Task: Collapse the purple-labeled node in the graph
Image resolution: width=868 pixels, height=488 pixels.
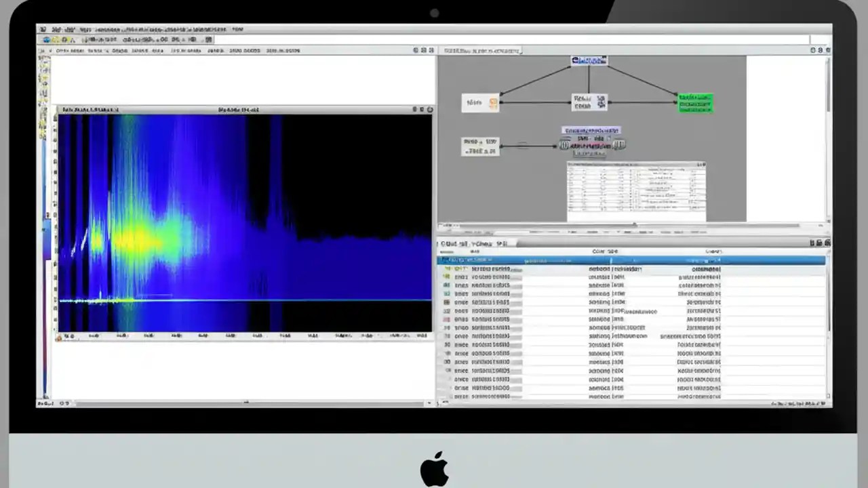Action: (590, 130)
